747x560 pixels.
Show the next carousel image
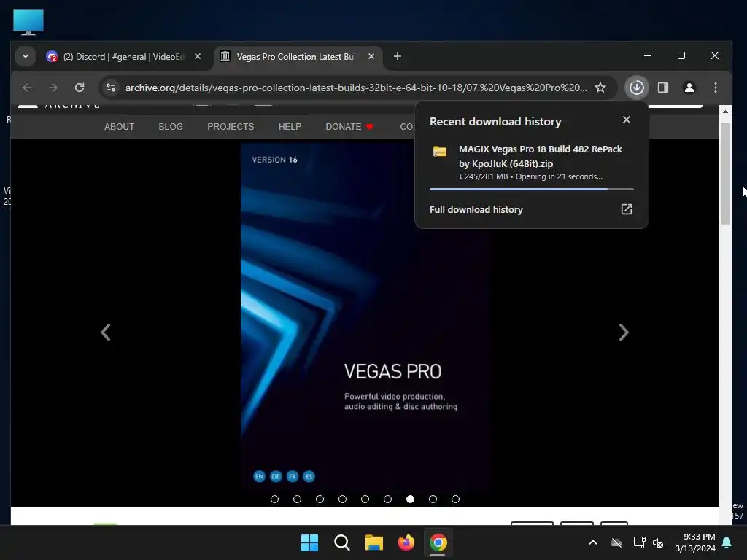(623, 332)
